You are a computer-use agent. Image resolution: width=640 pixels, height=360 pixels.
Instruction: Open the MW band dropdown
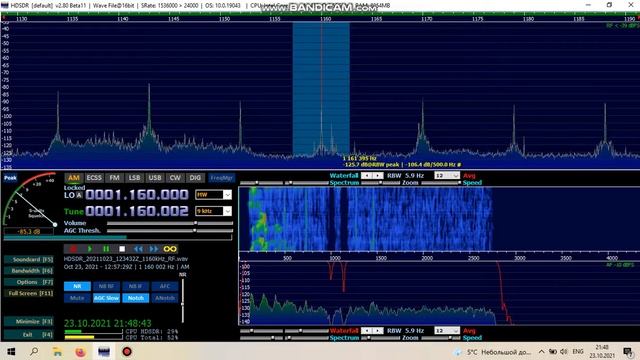[x=214, y=195]
